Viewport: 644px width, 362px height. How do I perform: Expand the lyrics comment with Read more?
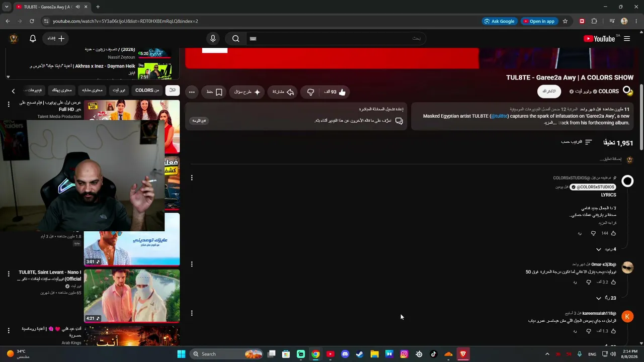(x=608, y=223)
